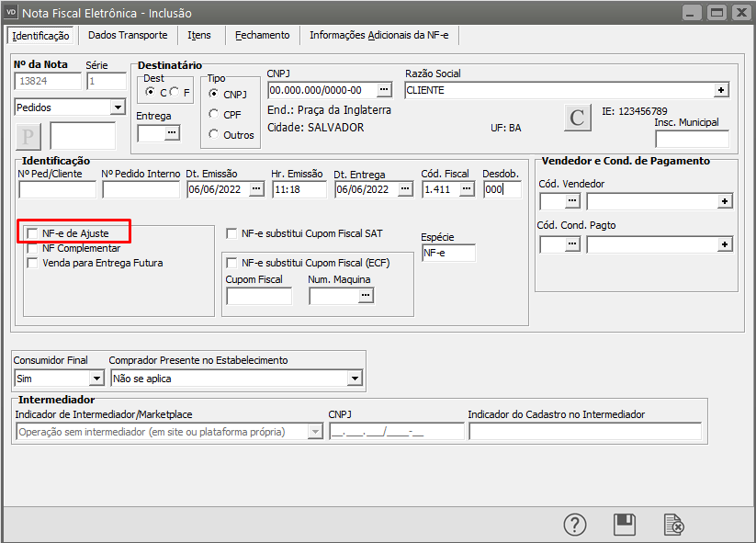
Task: Check the NF Complementar option
Action: [x=33, y=248]
